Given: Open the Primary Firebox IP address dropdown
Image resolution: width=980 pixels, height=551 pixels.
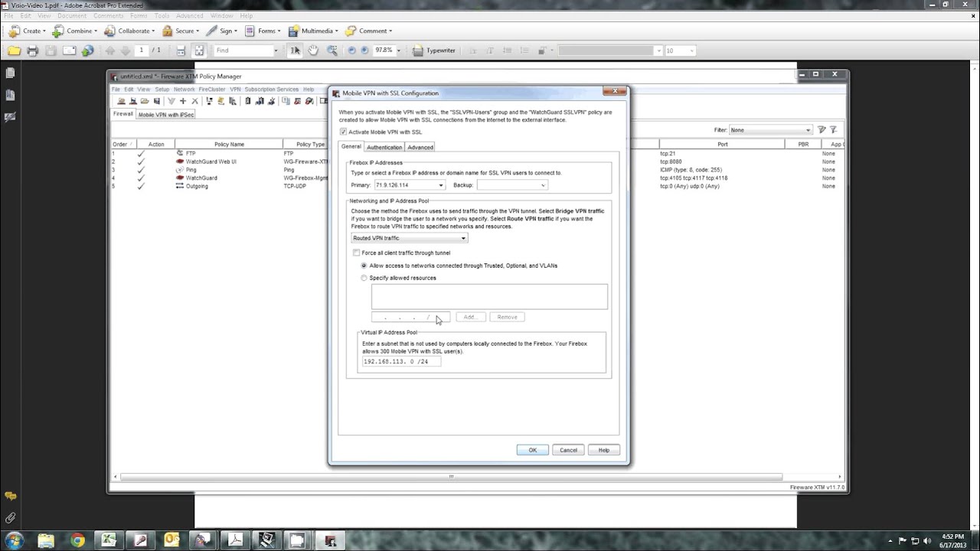Looking at the screenshot, I should click(441, 185).
